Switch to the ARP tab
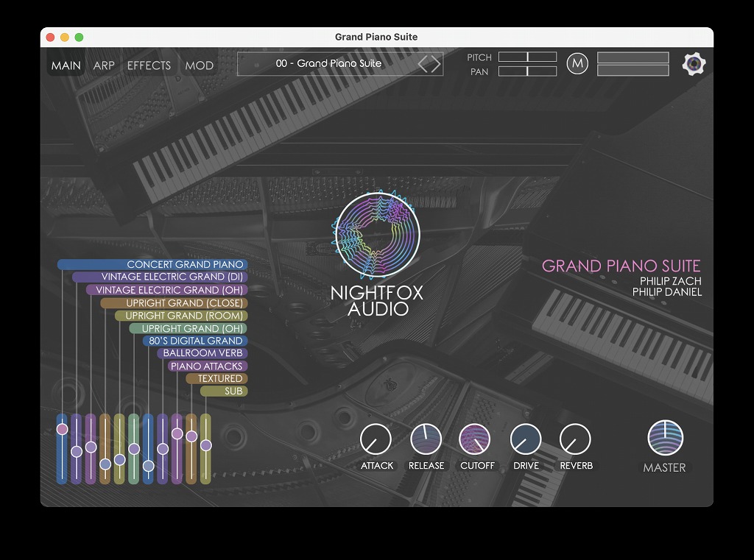Image resolution: width=754 pixels, height=560 pixels. 104,65
